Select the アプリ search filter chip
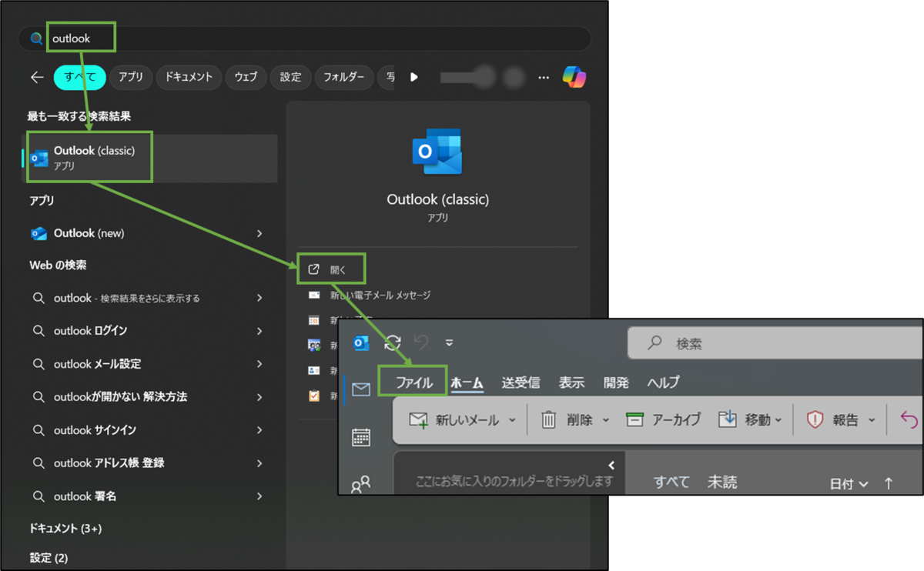The width and height of the screenshot is (924, 571). 131,77
